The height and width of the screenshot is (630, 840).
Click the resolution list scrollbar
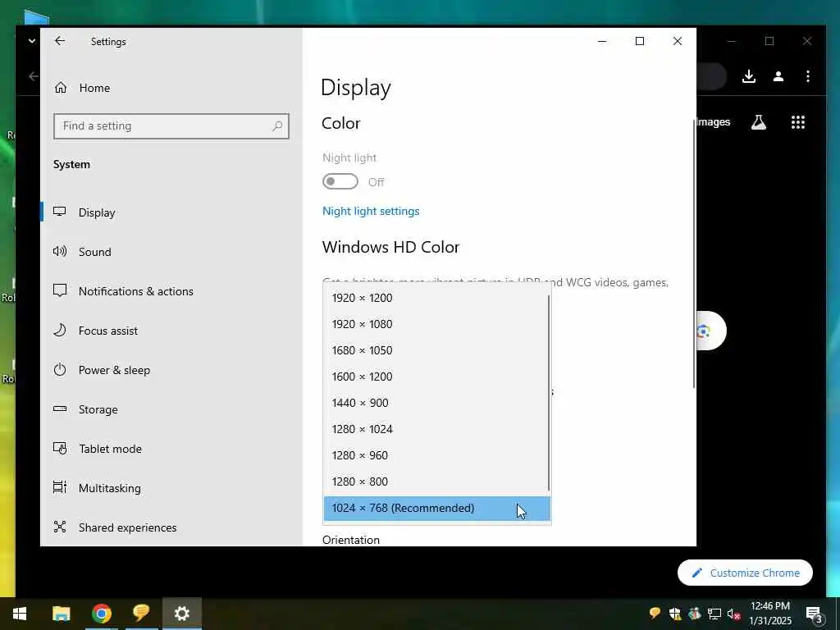click(549, 393)
